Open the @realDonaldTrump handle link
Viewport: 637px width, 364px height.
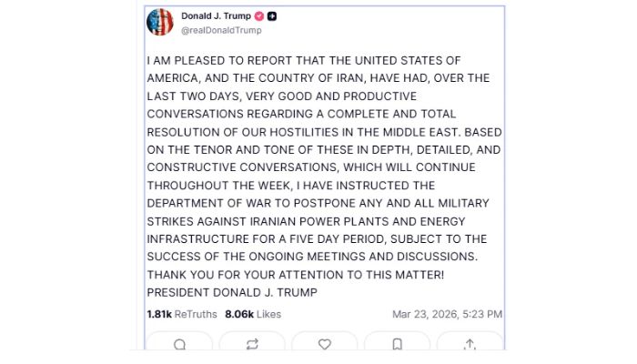click(x=221, y=30)
